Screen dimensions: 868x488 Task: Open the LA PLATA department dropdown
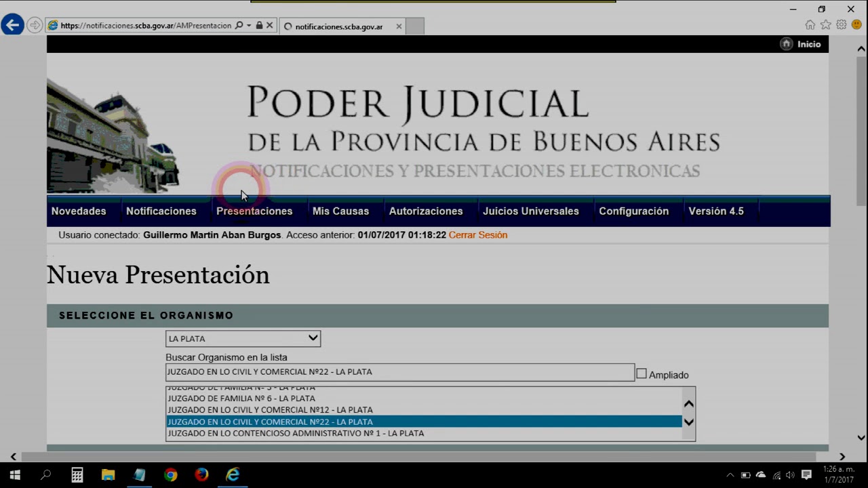coord(243,338)
